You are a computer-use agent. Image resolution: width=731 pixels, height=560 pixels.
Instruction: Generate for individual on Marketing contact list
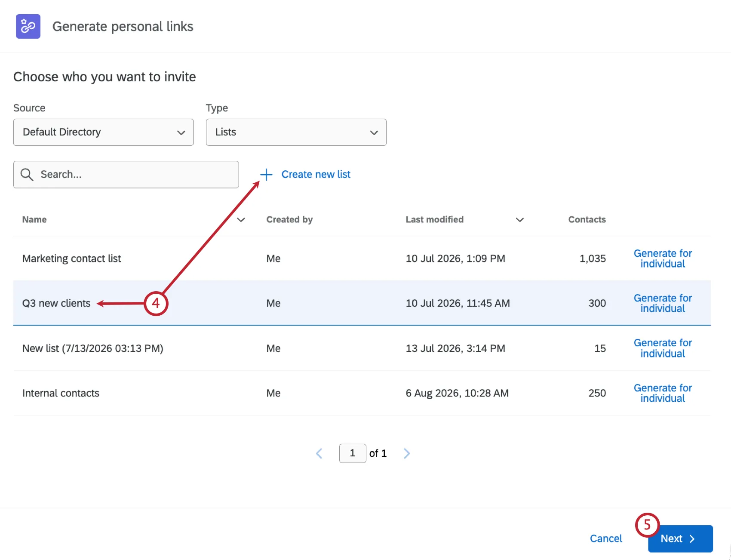click(x=663, y=258)
